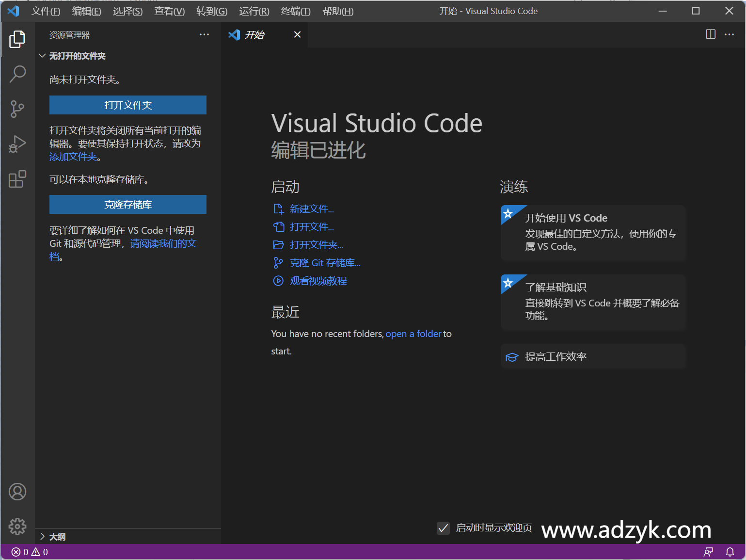Open the Explorer more actions menu
The width and height of the screenshot is (746, 560).
tap(204, 34)
